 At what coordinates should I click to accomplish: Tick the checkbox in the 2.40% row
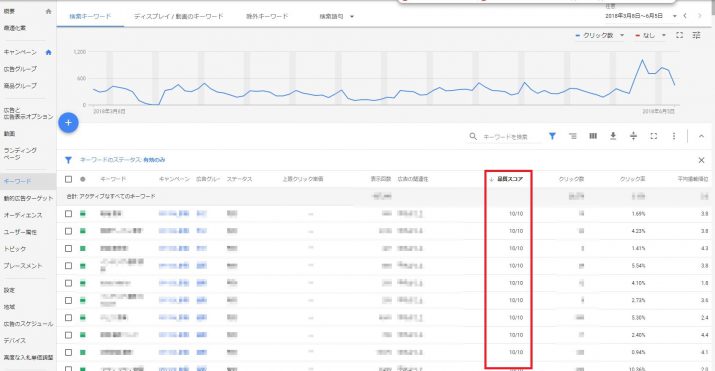click(68, 335)
